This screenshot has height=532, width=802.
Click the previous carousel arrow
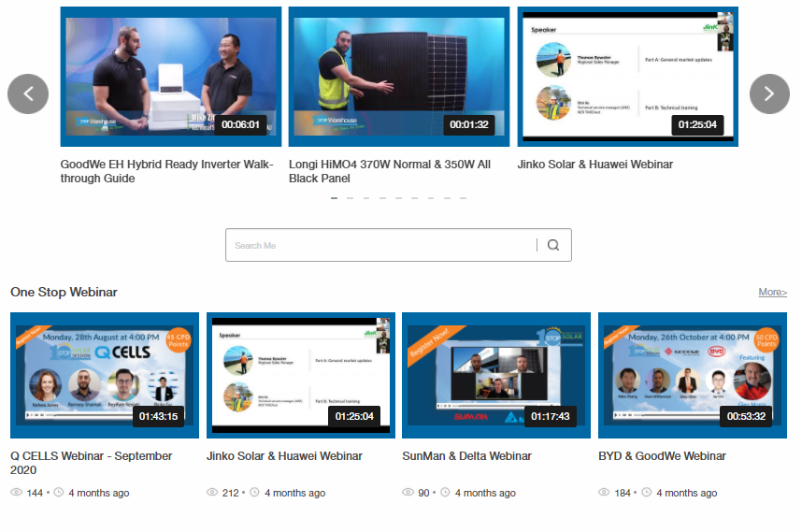tap(28, 93)
